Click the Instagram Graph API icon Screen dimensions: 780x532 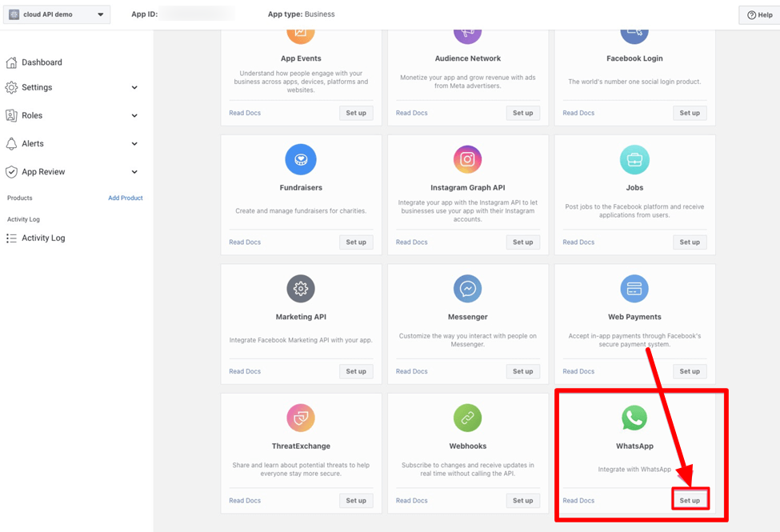[x=468, y=159]
